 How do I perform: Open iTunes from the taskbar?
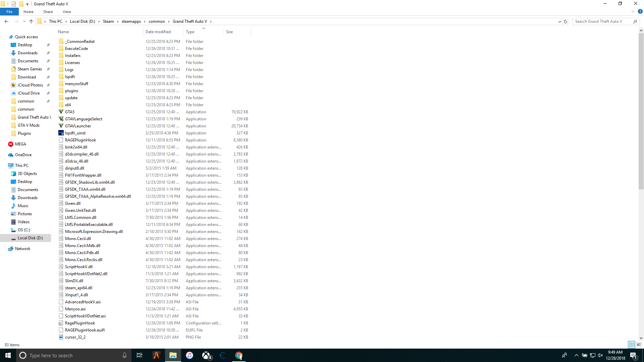point(190,355)
